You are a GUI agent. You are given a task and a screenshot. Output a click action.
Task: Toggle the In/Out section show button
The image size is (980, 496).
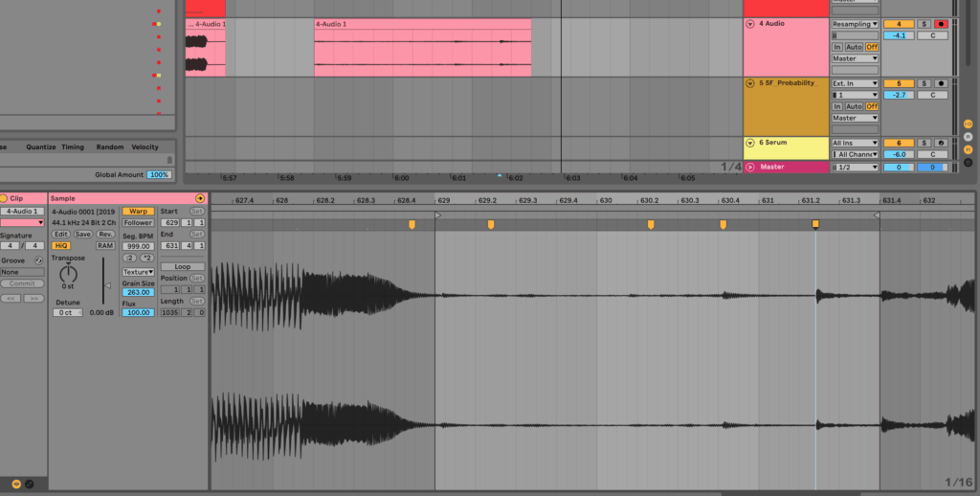point(969,124)
